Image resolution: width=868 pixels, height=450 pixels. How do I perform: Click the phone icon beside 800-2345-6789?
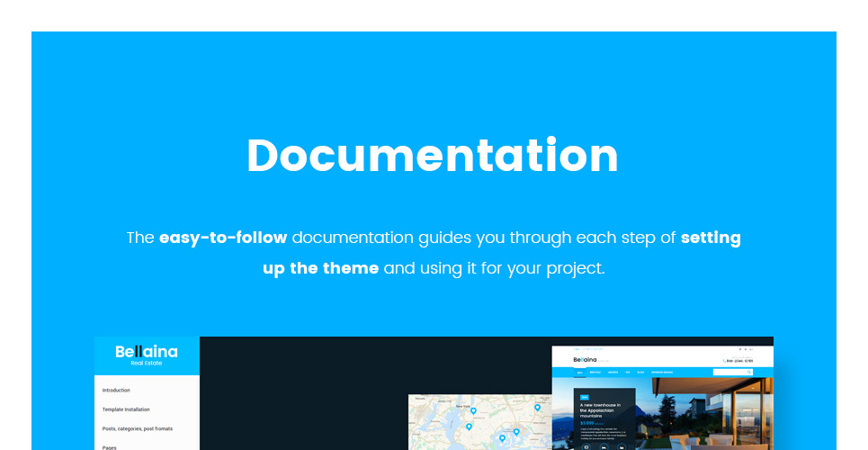[x=725, y=360]
